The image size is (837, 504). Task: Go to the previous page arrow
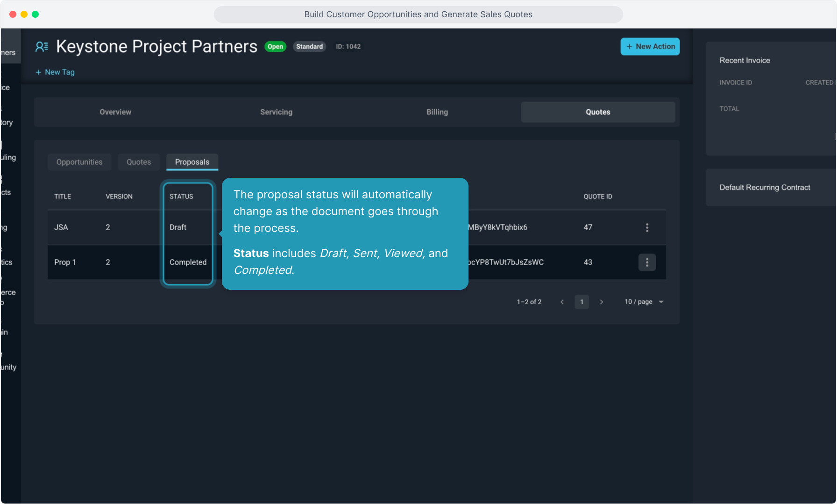pos(562,302)
